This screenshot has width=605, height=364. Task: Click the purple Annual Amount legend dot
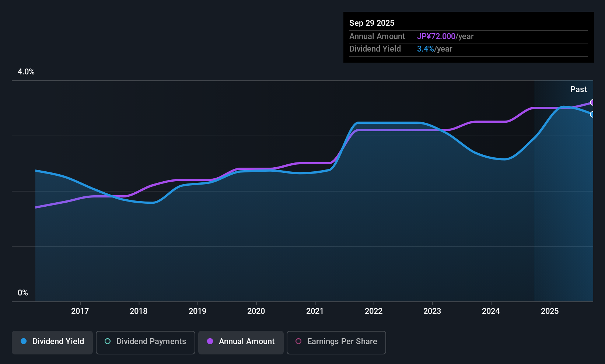tap(210, 342)
